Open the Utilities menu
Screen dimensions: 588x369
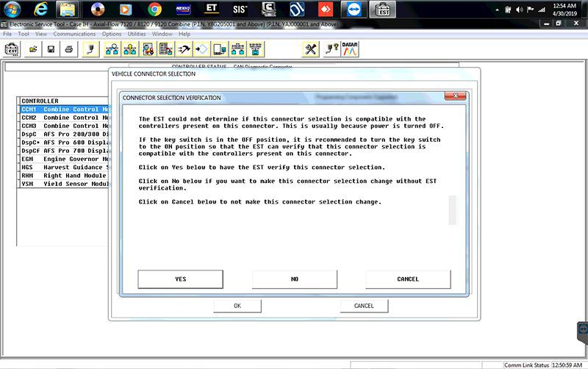137,34
